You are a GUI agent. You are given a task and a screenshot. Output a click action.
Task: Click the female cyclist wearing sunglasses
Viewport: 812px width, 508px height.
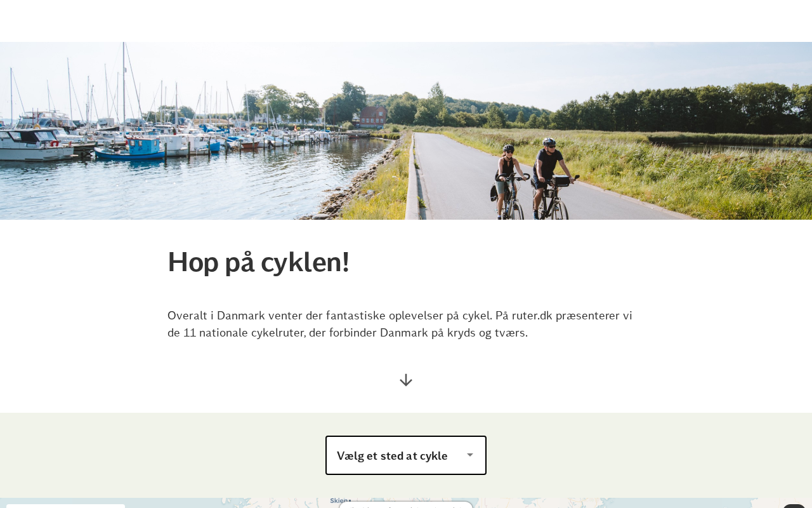point(508,181)
